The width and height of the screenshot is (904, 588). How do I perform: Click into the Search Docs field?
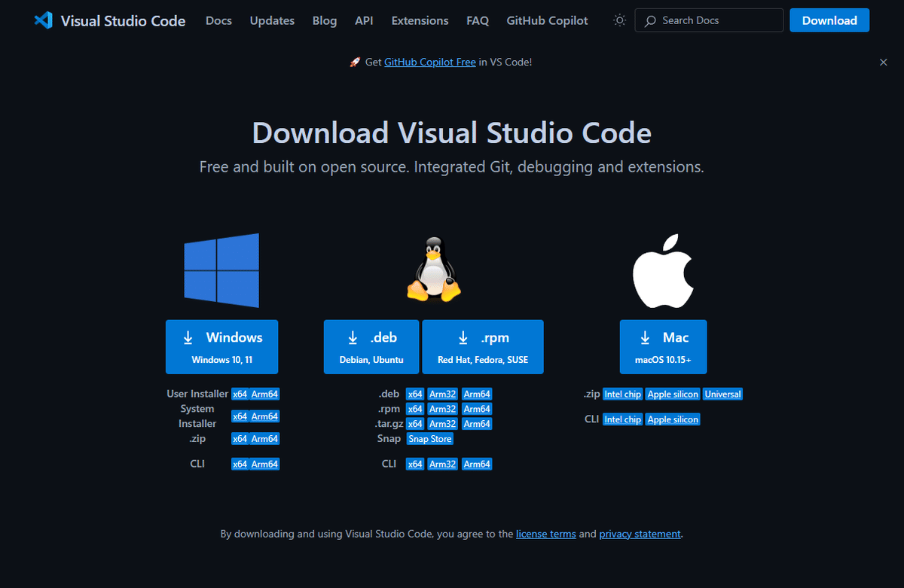click(709, 20)
